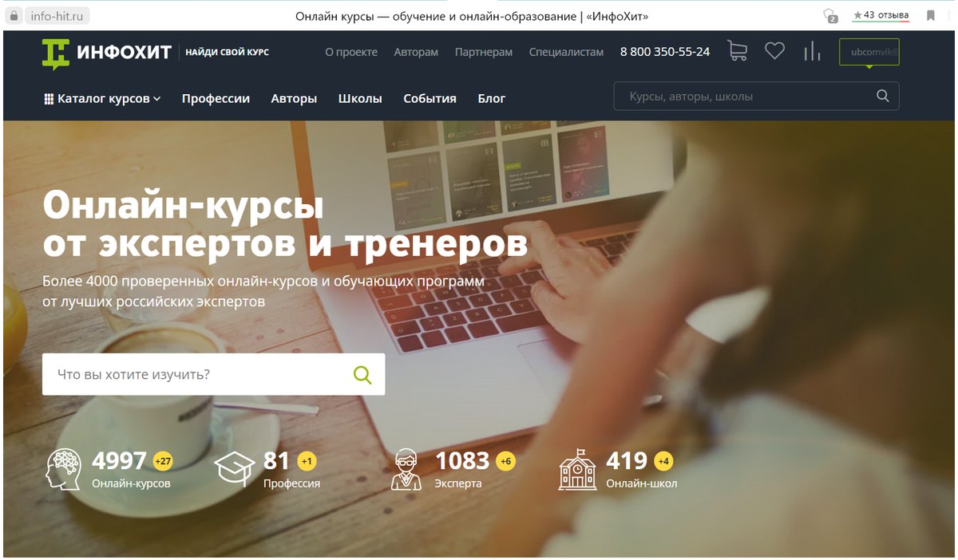Open the shopping cart
Screen dimensions: 958x560
(737, 52)
